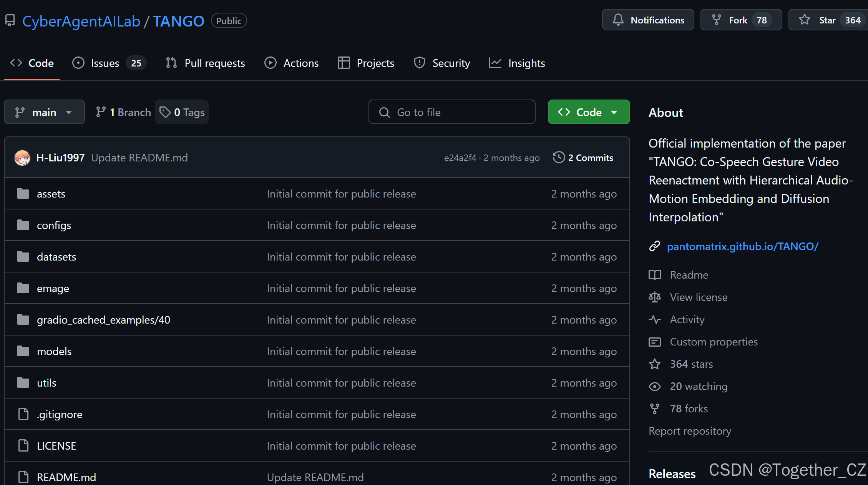This screenshot has width=868, height=485.
Task: Click the LICENSE file icon
Action: [23, 445]
